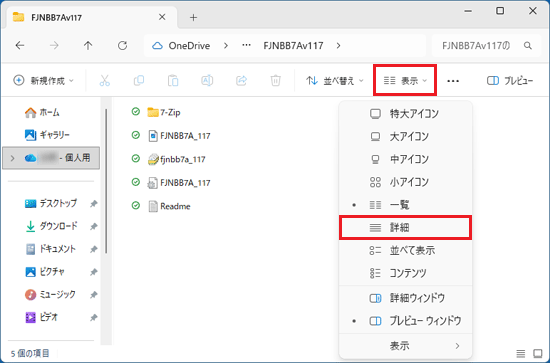This screenshot has height=363, width=550.
Task: Open Videos quick access item
Action: 42,317
